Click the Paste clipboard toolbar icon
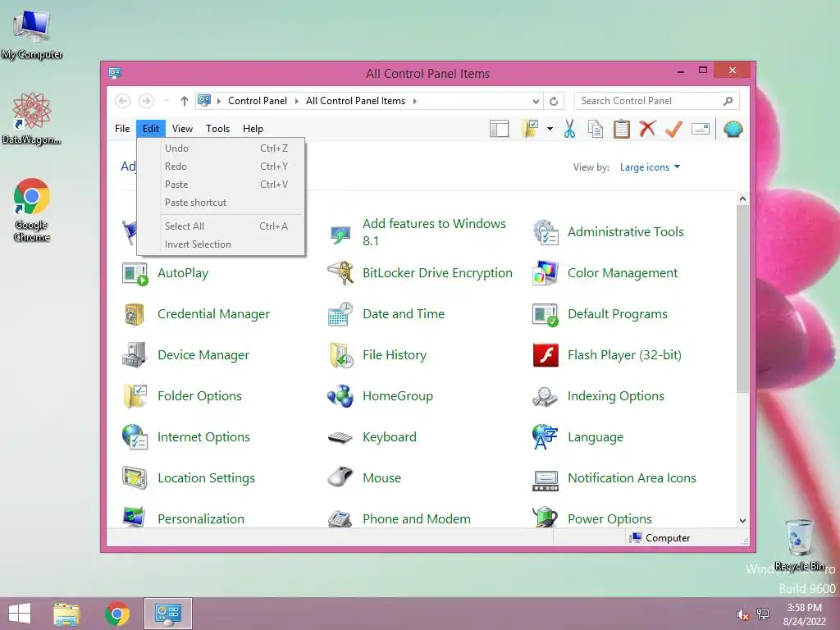 point(622,129)
